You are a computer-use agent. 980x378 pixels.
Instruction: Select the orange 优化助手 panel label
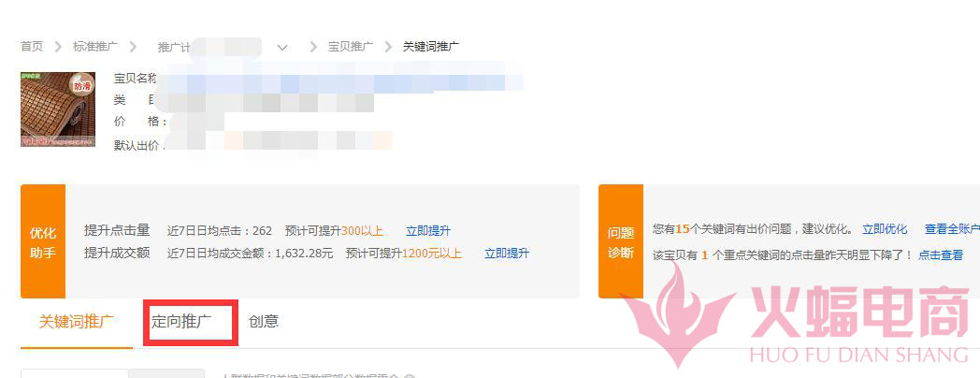click(x=43, y=241)
